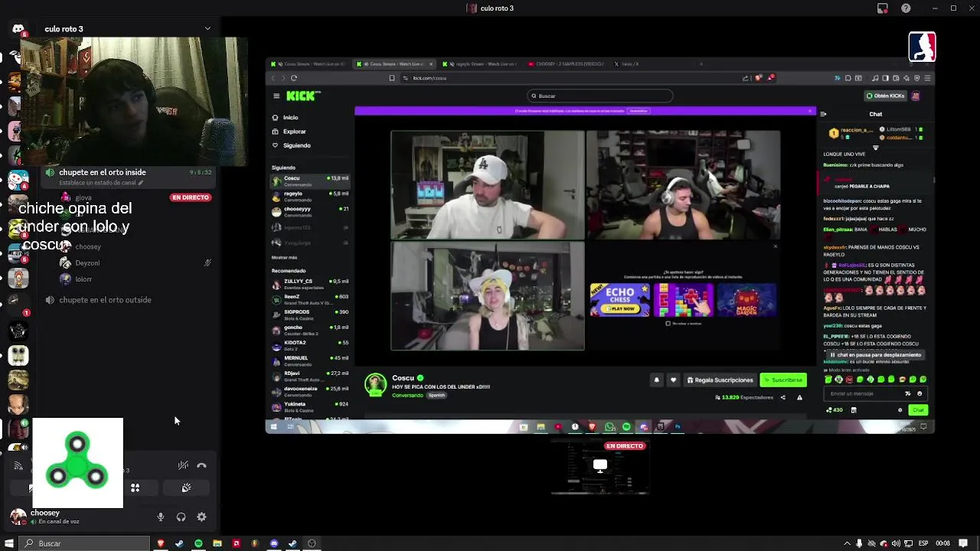Disconnect from the voice call
The width and height of the screenshot is (980, 551).
click(x=201, y=465)
